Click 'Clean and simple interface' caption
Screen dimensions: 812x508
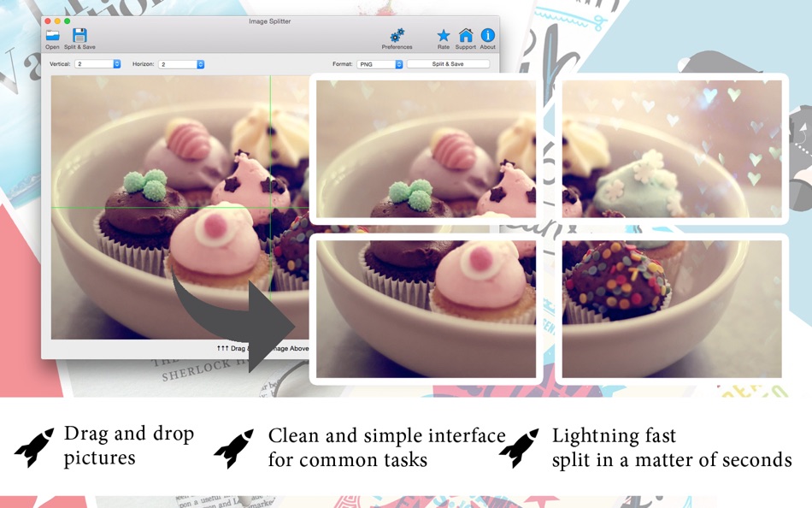pos(387,435)
